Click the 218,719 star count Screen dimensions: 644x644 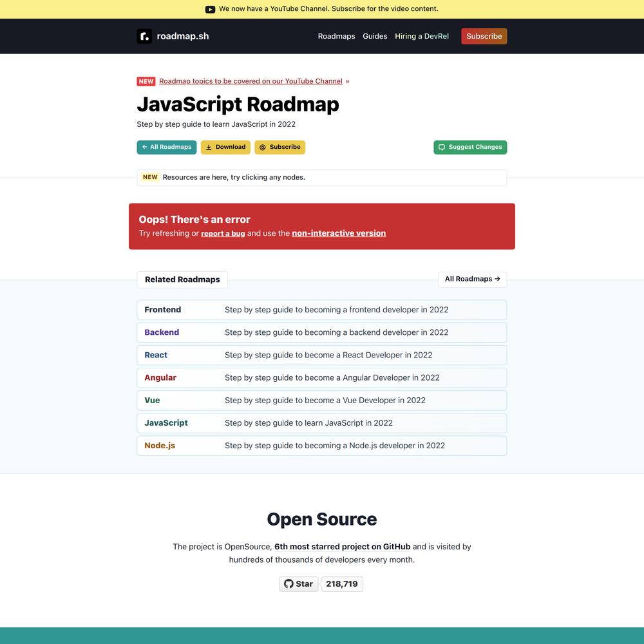point(342,584)
